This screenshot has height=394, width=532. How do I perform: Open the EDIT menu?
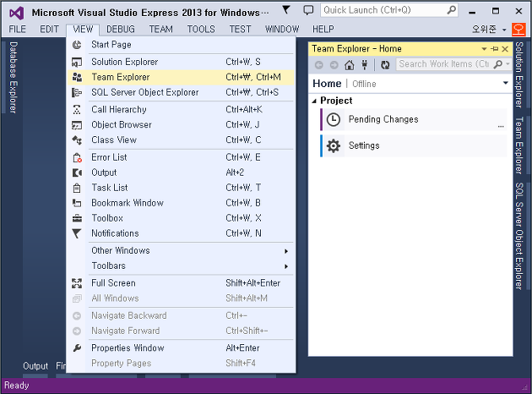pos(49,30)
